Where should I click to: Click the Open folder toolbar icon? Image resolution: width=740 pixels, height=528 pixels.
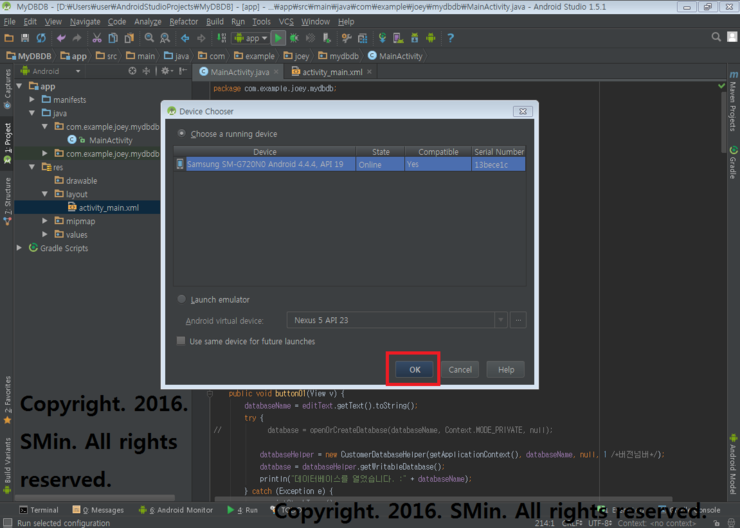(8, 38)
